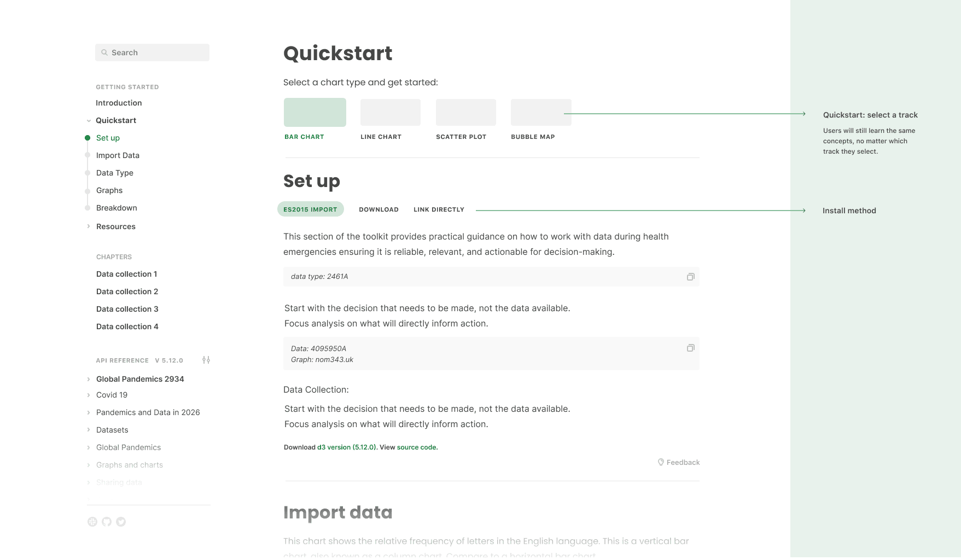
Task: Open the source code link
Action: click(x=417, y=447)
